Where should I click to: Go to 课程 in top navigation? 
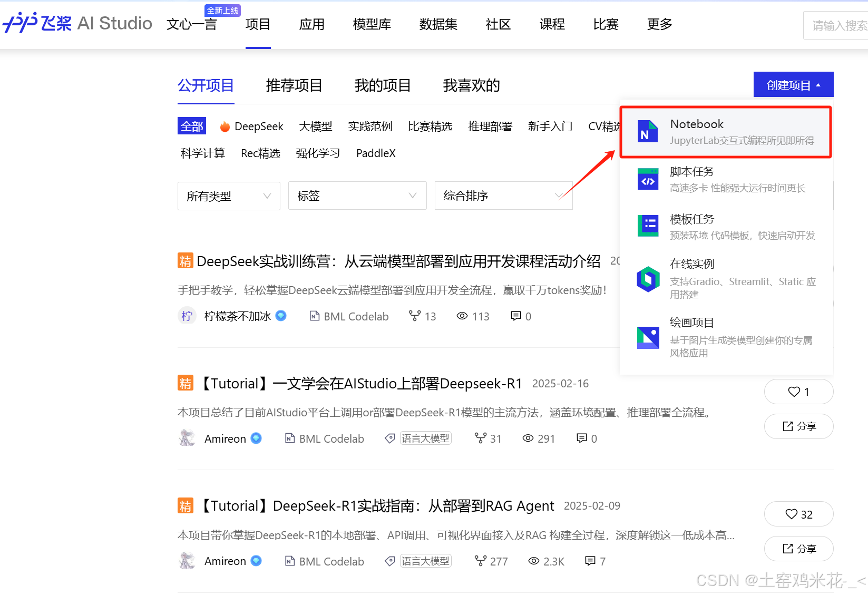point(552,24)
